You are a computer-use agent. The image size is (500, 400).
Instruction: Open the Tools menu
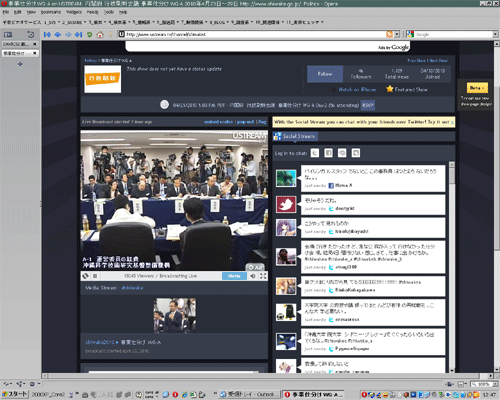point(109,12)
